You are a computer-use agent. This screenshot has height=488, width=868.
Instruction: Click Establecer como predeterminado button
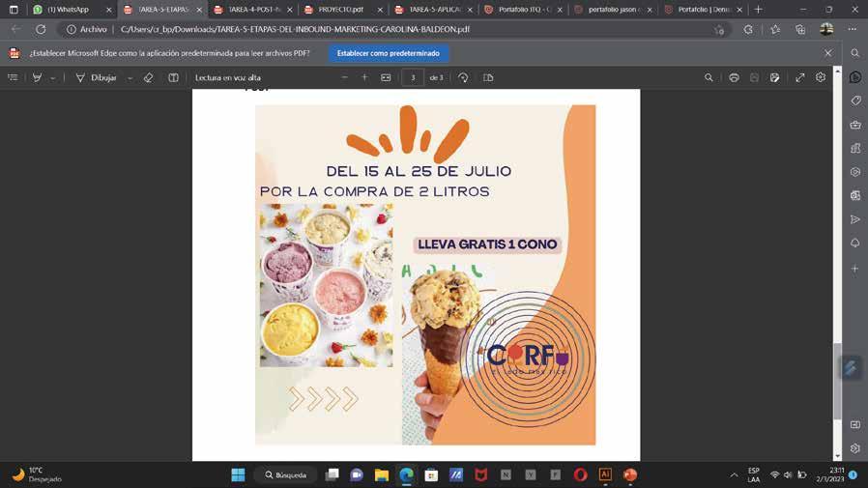point(388,53)
